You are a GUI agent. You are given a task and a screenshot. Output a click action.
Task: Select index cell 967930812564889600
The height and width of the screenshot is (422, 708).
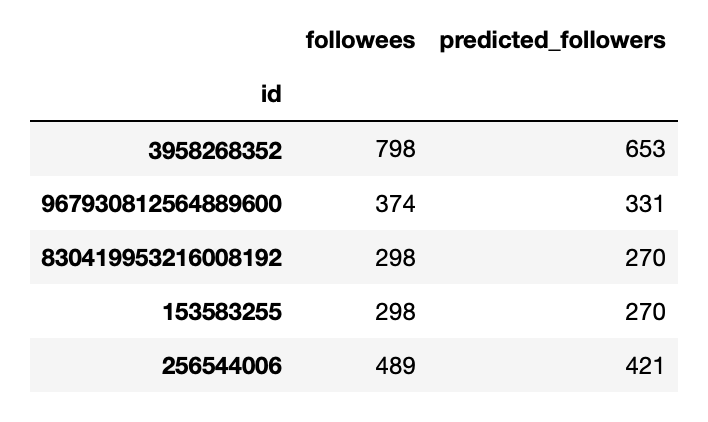coord(161,204)
